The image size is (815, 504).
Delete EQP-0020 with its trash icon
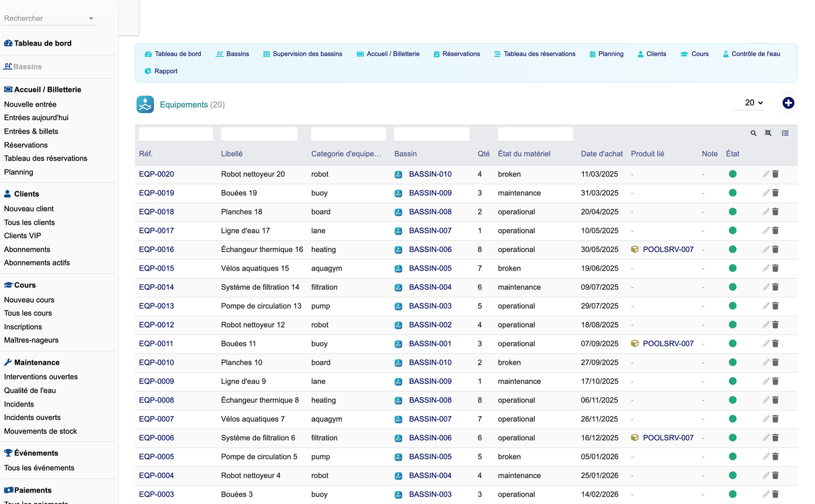(x=776, y=174)
